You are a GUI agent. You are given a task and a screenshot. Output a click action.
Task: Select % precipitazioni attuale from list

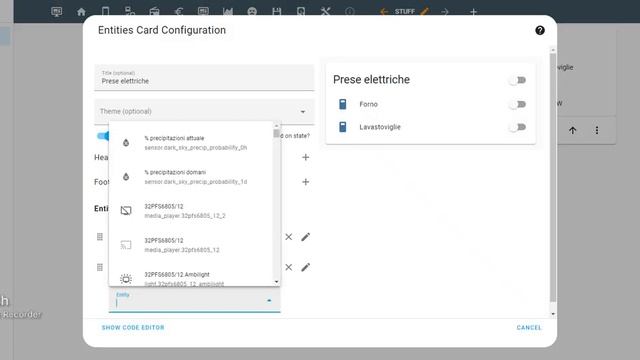pyautogui.click(x=191, y=143)
